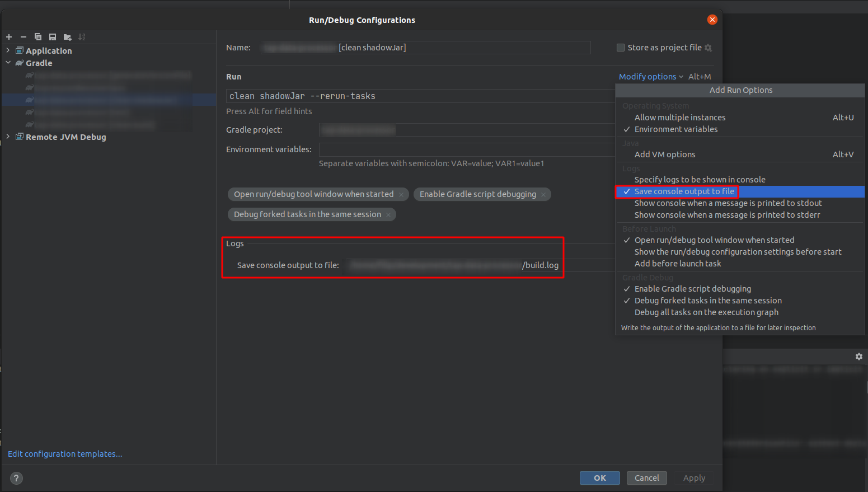Screen dimensions: 868x492
Task: Collapse the Gradle node in the tree
Action: tap(8, 63)
